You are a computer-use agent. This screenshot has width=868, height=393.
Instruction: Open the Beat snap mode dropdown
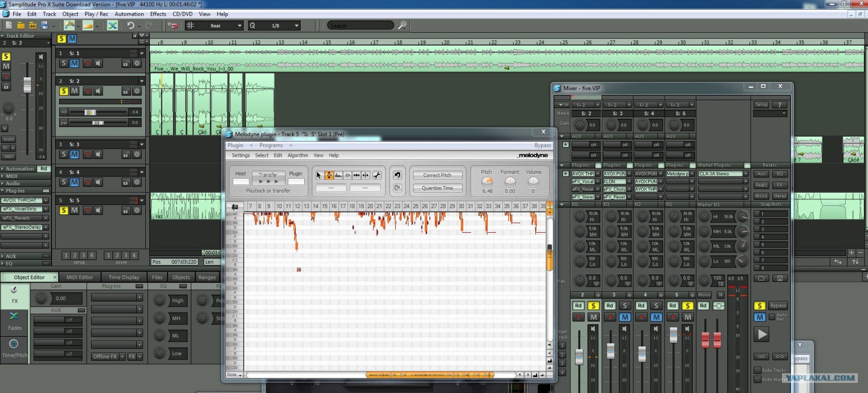(240, 25)
